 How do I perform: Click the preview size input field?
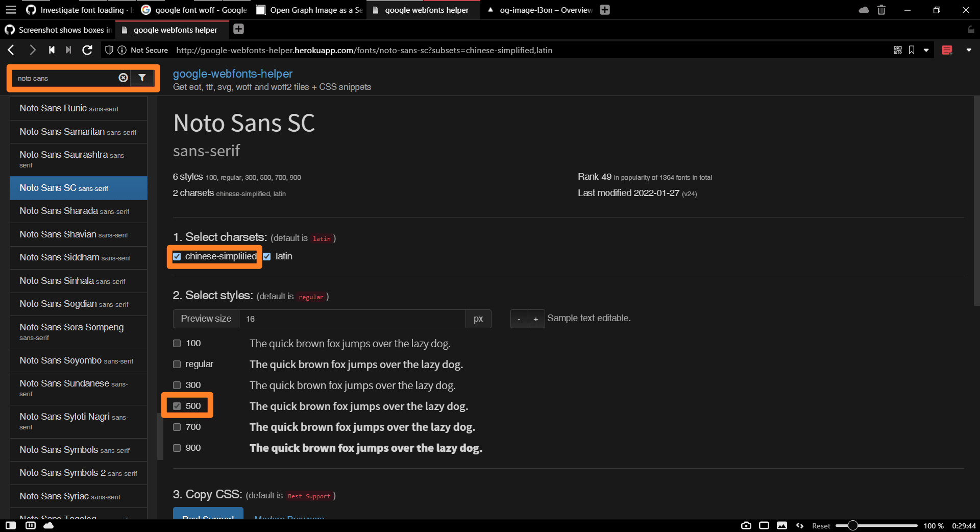coord(352,319)
